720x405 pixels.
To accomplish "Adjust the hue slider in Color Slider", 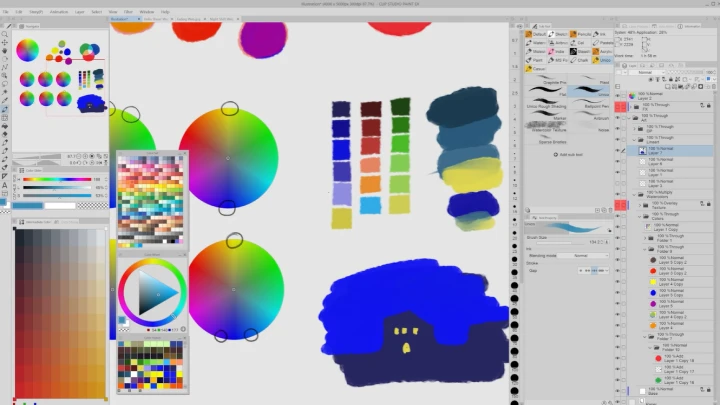I will click(56, 180).
